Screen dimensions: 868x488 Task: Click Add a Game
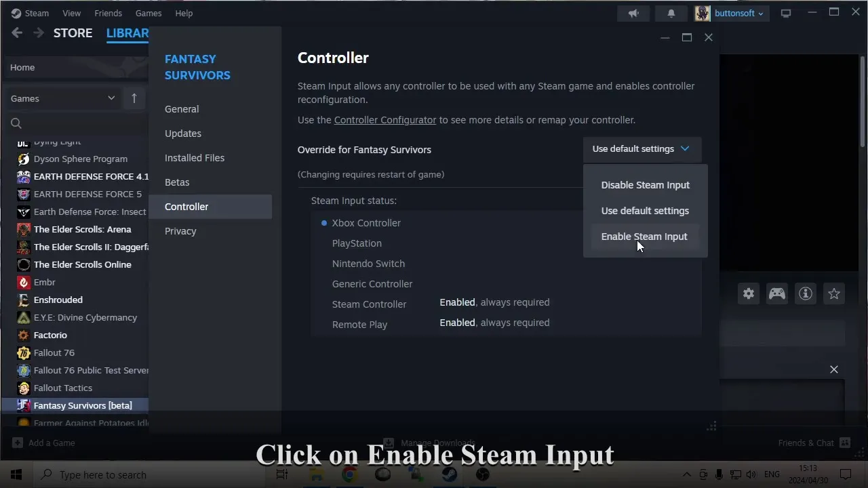tap(43, 443)
